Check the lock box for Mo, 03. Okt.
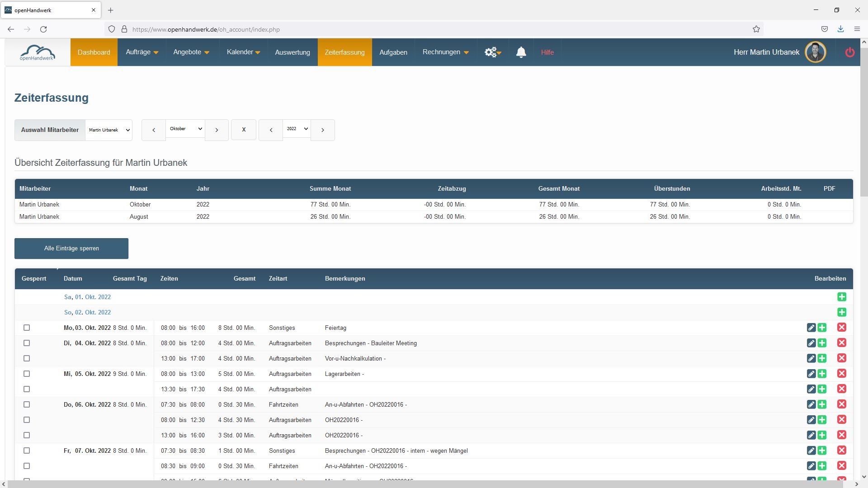This screenshot has height=488, width=868. coord(27,328)
